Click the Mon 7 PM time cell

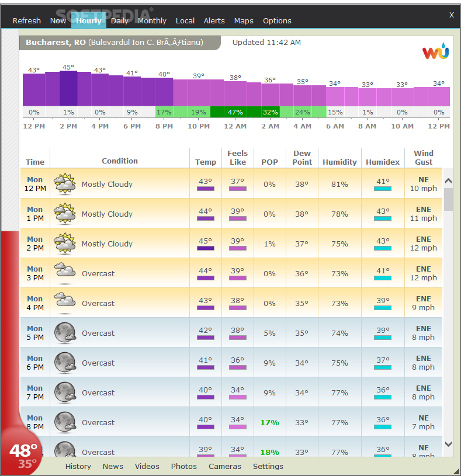pos(35,392)
